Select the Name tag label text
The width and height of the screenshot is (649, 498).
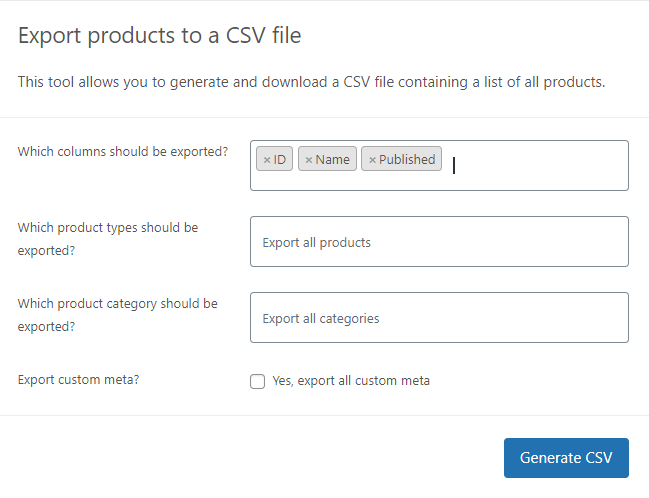[333, 159]
